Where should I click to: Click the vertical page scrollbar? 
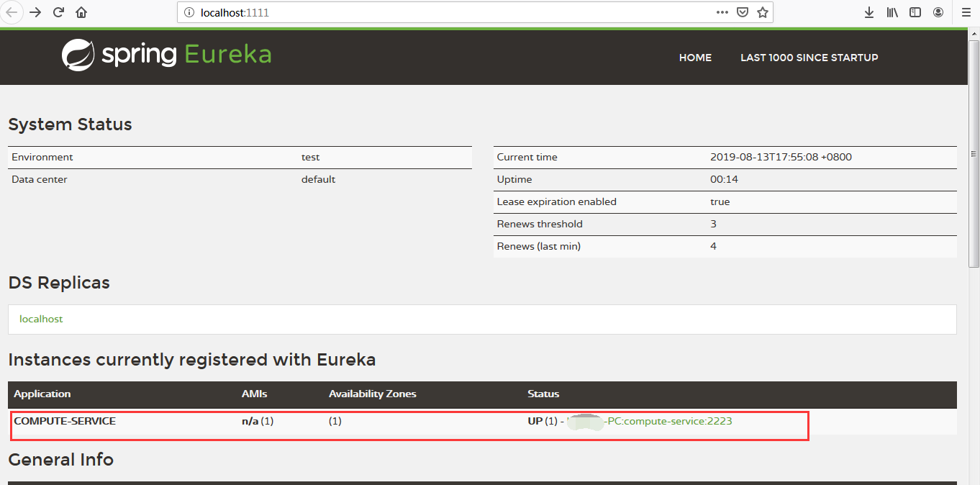pyautogui.click(x=975, y=153)
